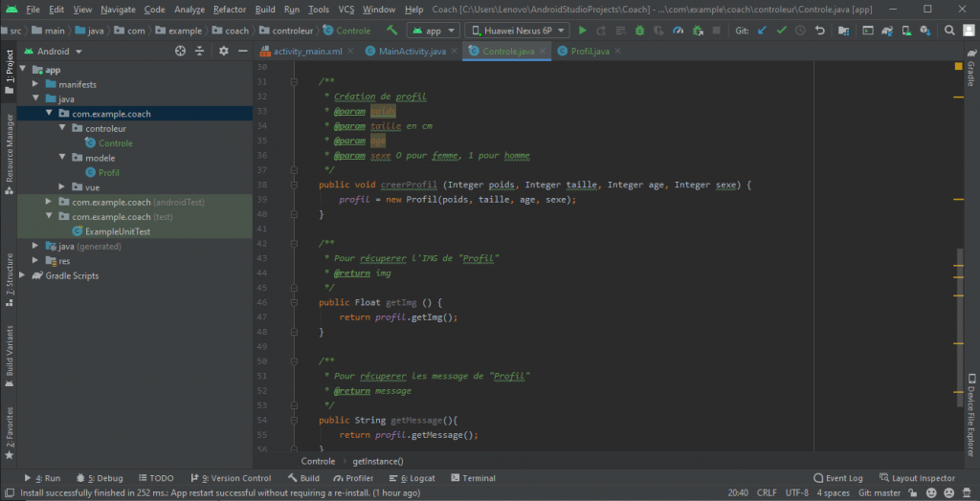Select ExampleUnitTest in the project tree
The height and width of the screenshot is (501, 980).
[118, 231]
